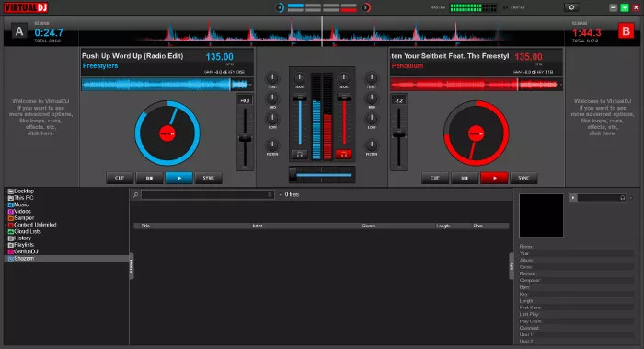Expand the This PC folder tree
Viewport: 644px width, 349px height.
[6, 198]
